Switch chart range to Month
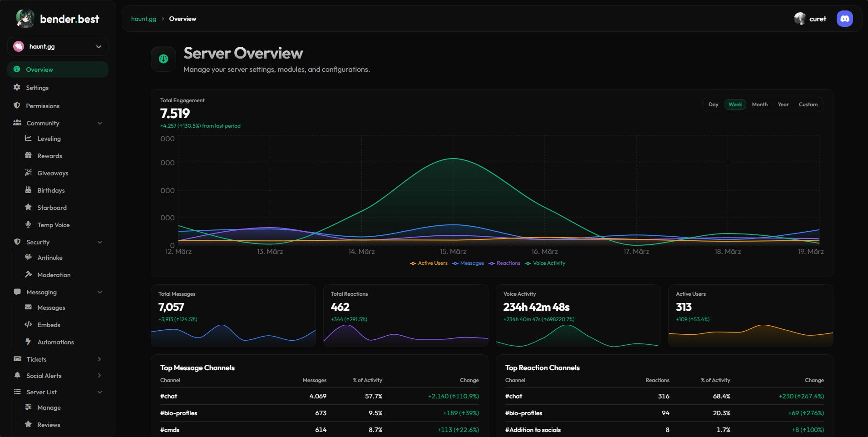The image size is (868, 437). point(759,104)
